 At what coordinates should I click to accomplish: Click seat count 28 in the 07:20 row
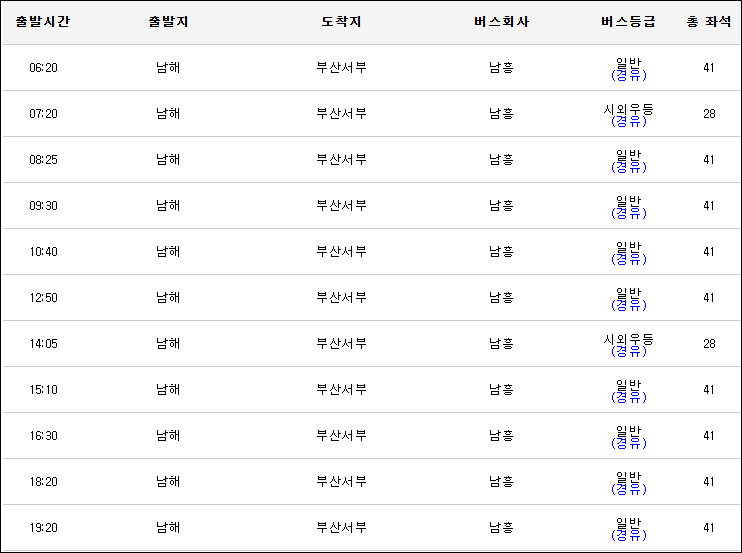click(x=709, y=114)
